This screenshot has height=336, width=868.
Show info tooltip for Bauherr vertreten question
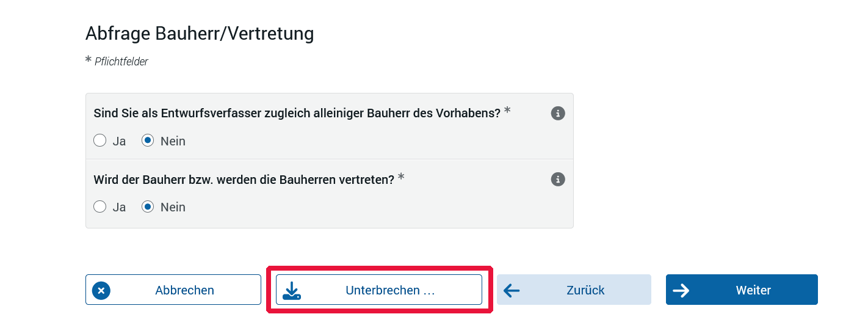(x=558, y=179)
